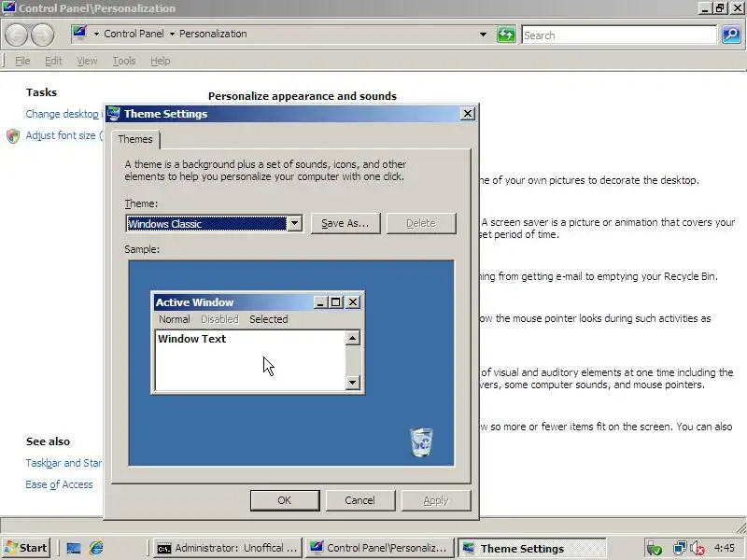Image resolution: width=747 pixels, height=560 pixels.
Task: Click the Theme Settings taskbar button
Action: click(x=531, y=548)
